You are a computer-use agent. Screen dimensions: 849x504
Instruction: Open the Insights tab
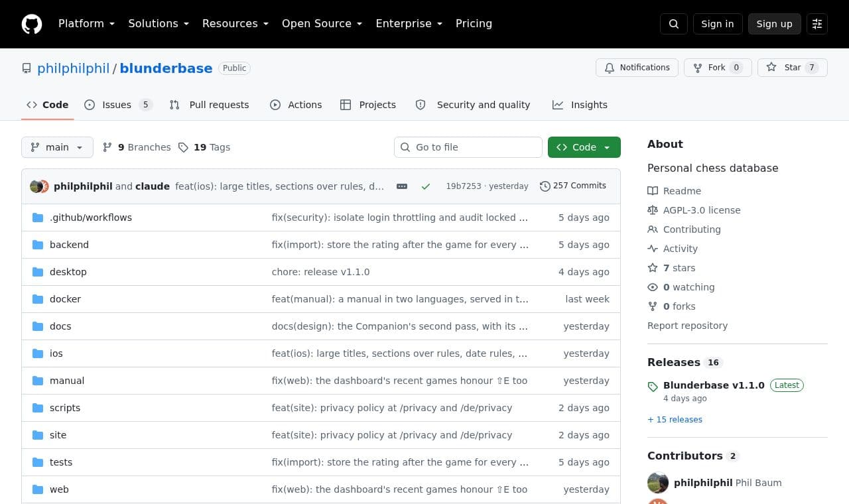580,105
